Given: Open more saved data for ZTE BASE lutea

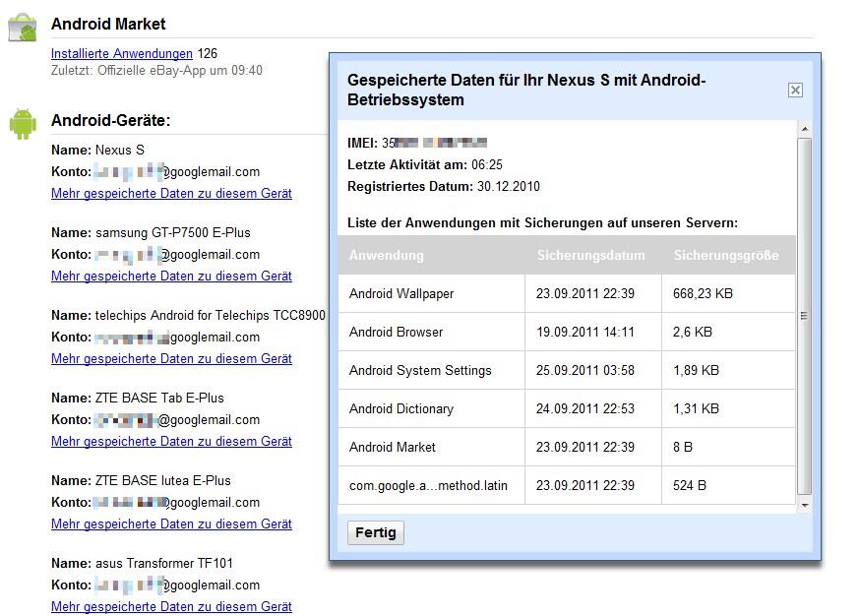Looking at the screenshot, I should [x=171, y=524].
